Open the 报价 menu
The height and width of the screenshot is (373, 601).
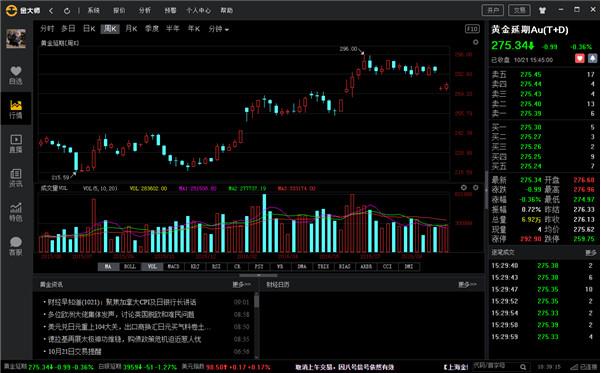pyautogui.click(x=119, y=10)
